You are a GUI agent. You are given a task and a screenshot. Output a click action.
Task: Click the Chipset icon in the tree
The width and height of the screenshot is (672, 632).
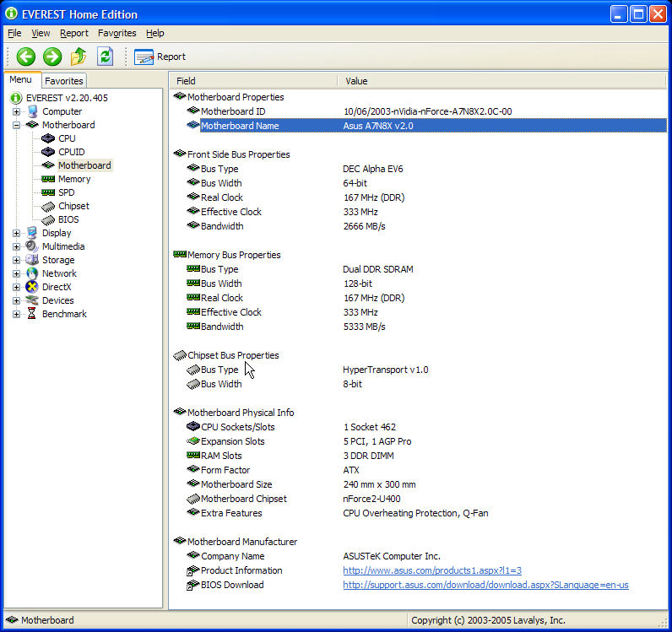pos(48,206)
